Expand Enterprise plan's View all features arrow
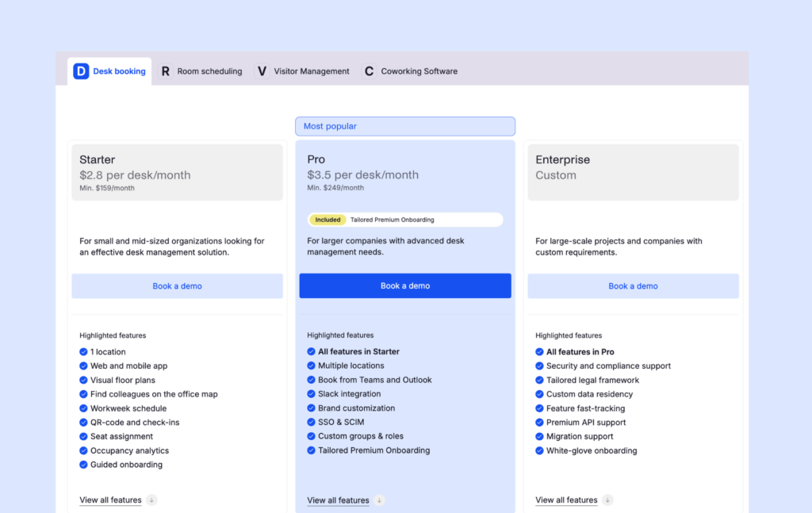 (x=607, y=500)
